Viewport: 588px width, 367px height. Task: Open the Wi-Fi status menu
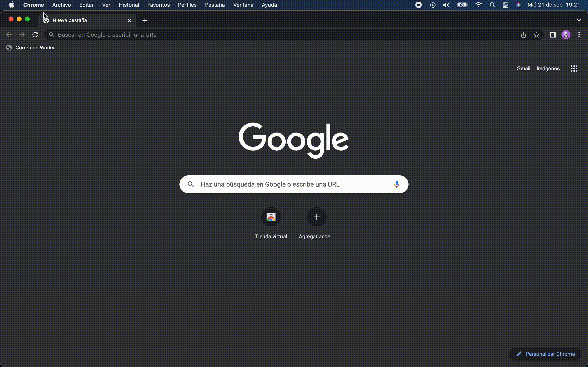click(478, 5)
